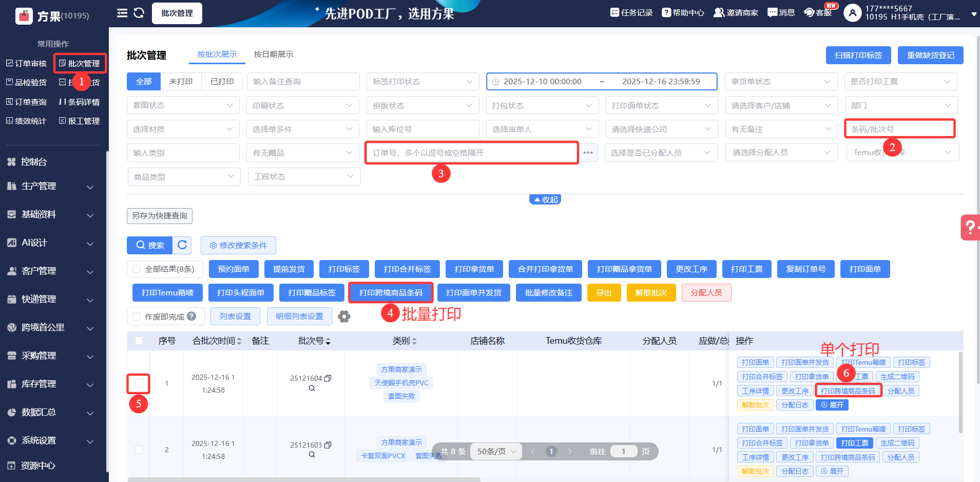Copy batch number 25121604
980x482 pixels.
328,378
